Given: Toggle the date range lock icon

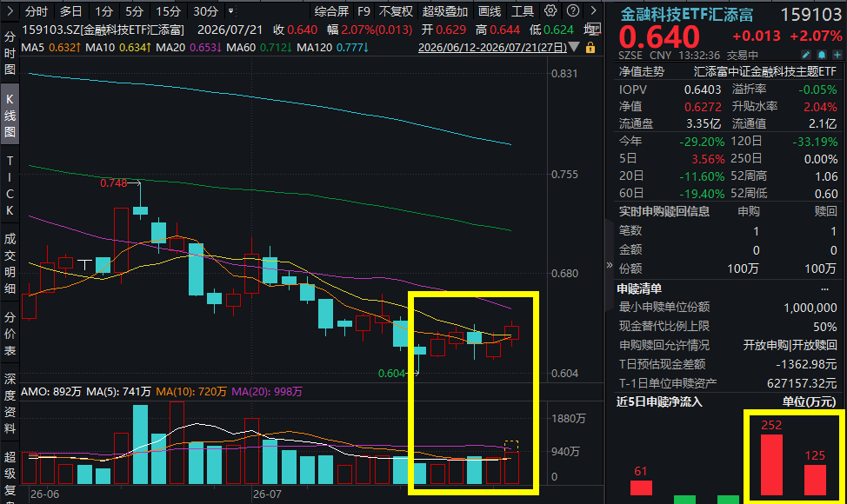Looking at the screenshot, I should click(x=590, y=48).
